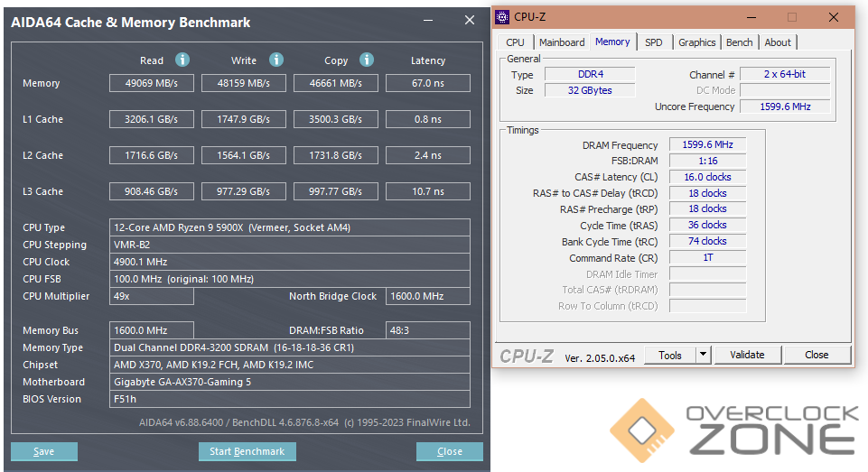Click Cycle Time tRAS value 36 clocks

click(707, 226)
